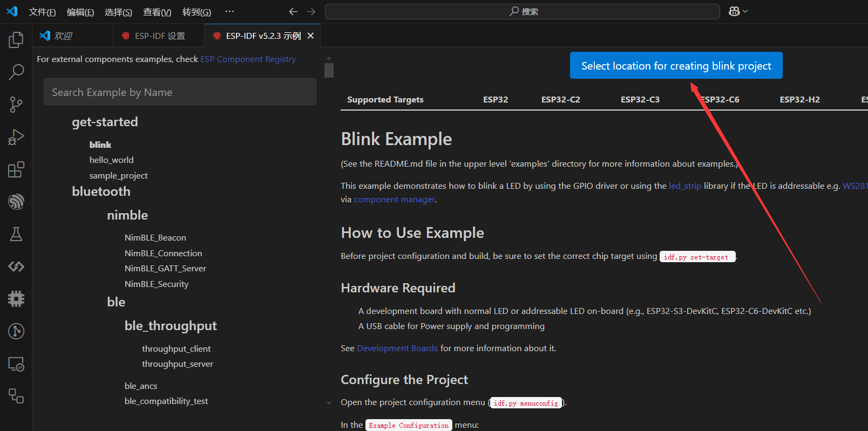Select the hello_world example
The image size is (868, 431).
click(111, 160)
